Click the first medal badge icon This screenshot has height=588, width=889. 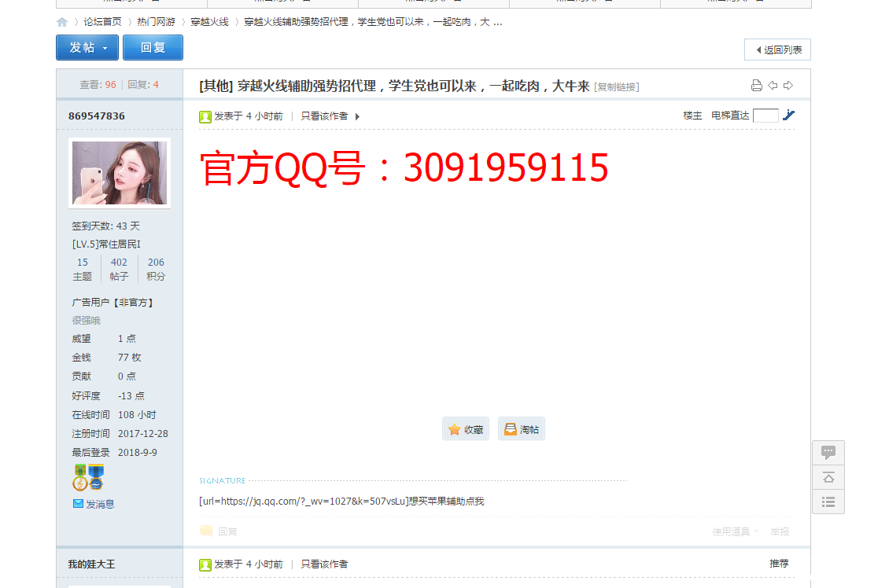(x=80, y=477)
